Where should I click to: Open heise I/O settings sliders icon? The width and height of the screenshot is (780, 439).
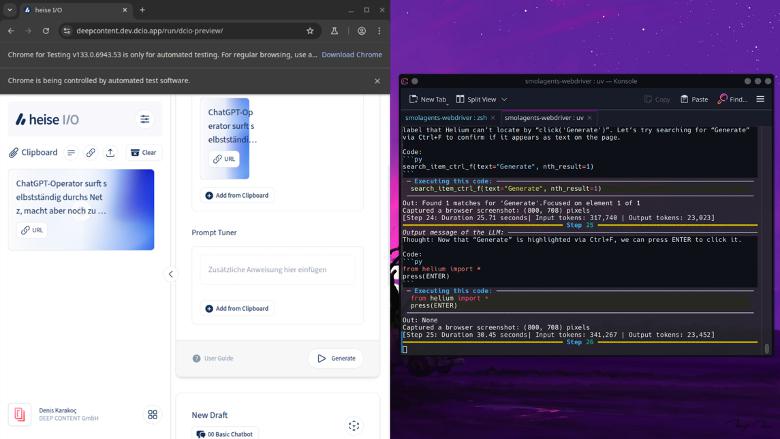point(145,119)
